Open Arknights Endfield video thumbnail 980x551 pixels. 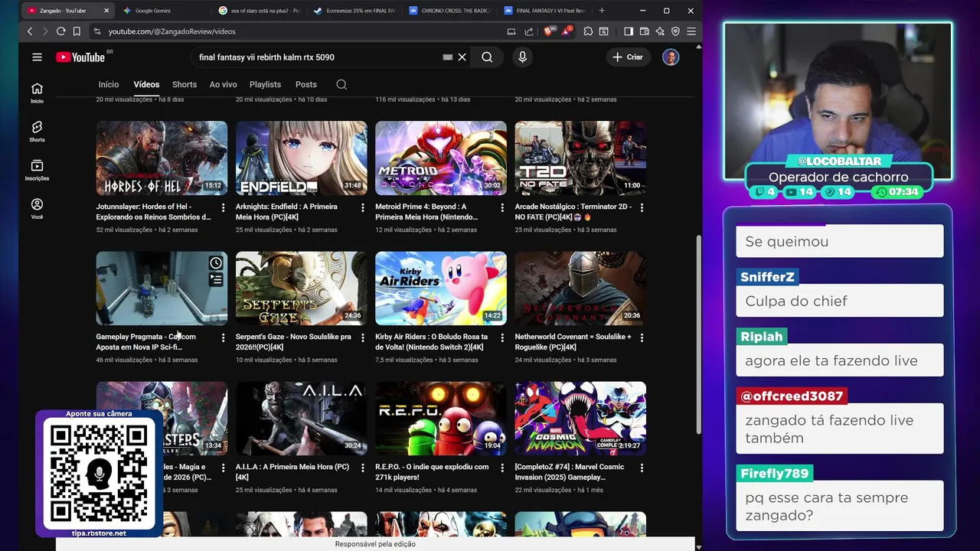pos(301,158)
